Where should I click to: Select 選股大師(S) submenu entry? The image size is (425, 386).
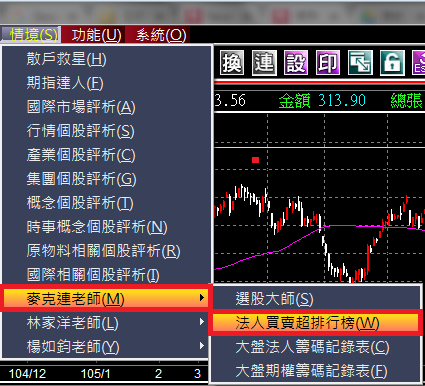point(316,299)
